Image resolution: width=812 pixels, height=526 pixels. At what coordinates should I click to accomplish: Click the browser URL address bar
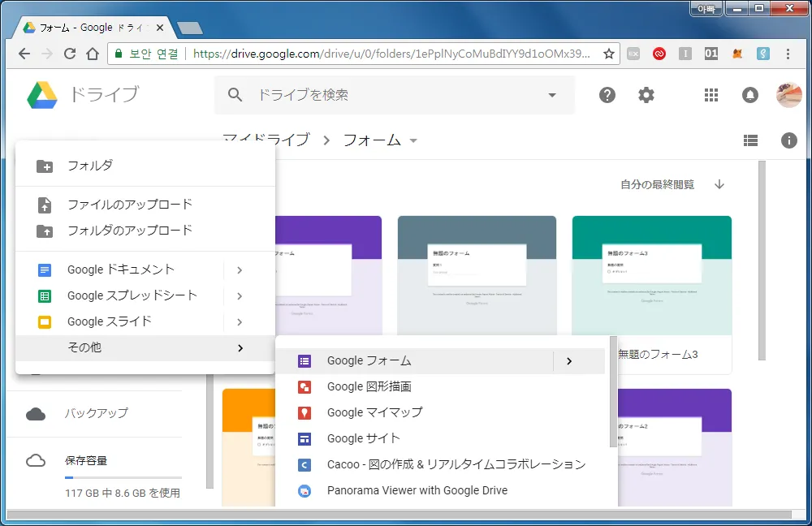pyautogui.click(x=362, y=54)
